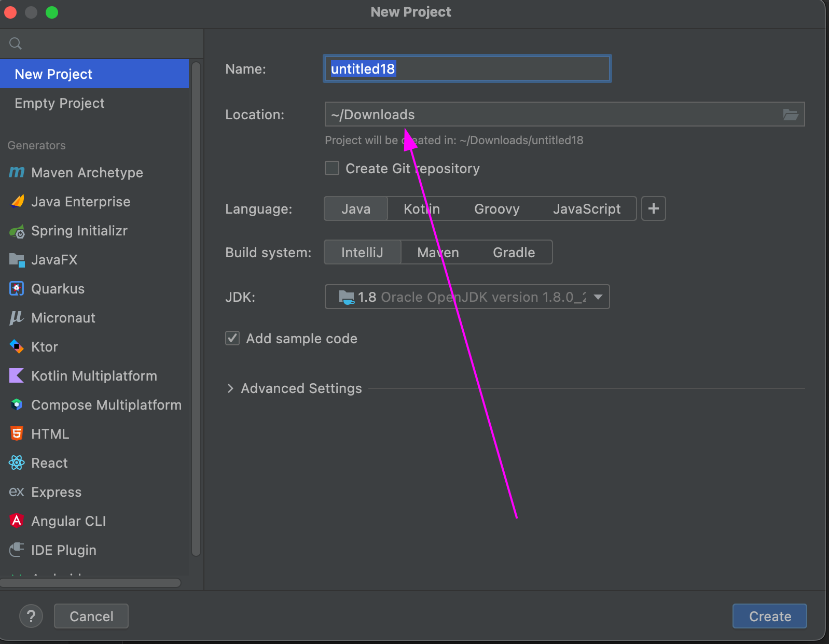829x644 pixels.
Task: Click the Ktor generator icon
Action: [17, 346]
